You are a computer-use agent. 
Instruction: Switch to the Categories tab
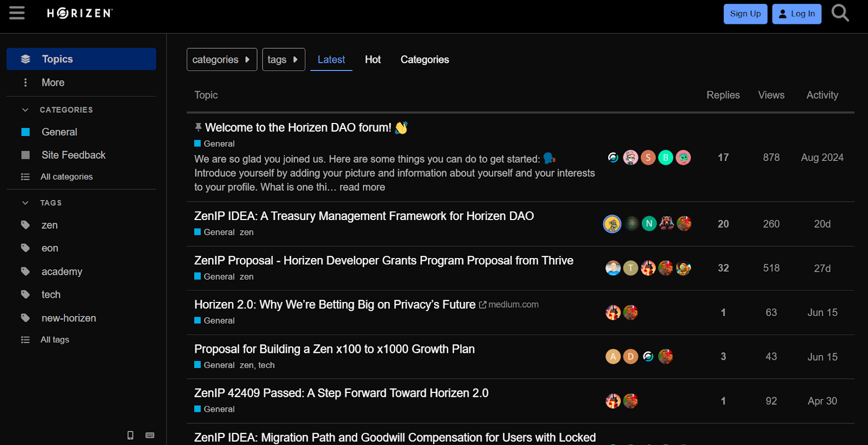click(x=425, y=60)
